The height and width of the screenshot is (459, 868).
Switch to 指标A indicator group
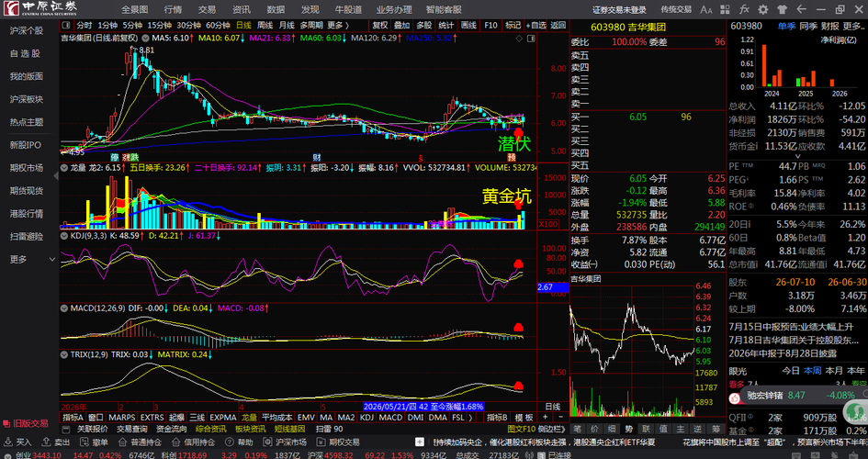pyautogui.click(x=73, y=418)
